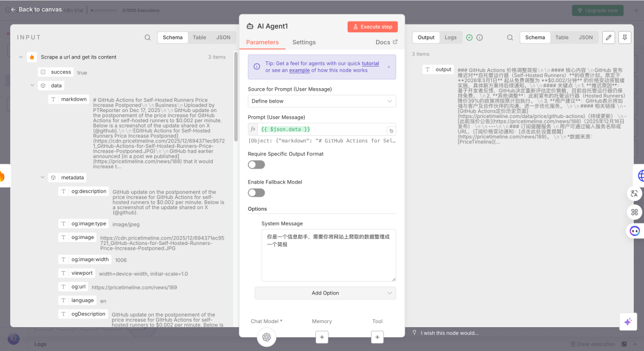Select the og:image field pill
The image size is (644, 351).
tap(78, 237)
